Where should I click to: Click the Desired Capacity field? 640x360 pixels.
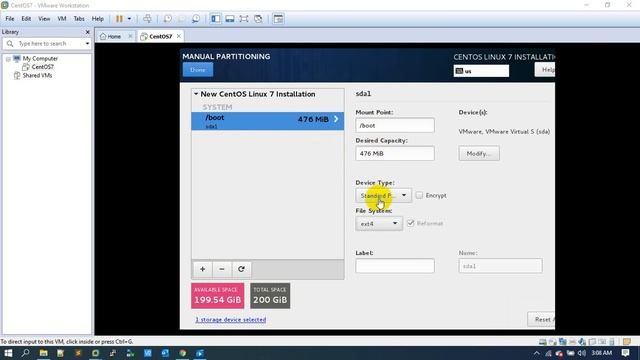(x=395, y=153)
